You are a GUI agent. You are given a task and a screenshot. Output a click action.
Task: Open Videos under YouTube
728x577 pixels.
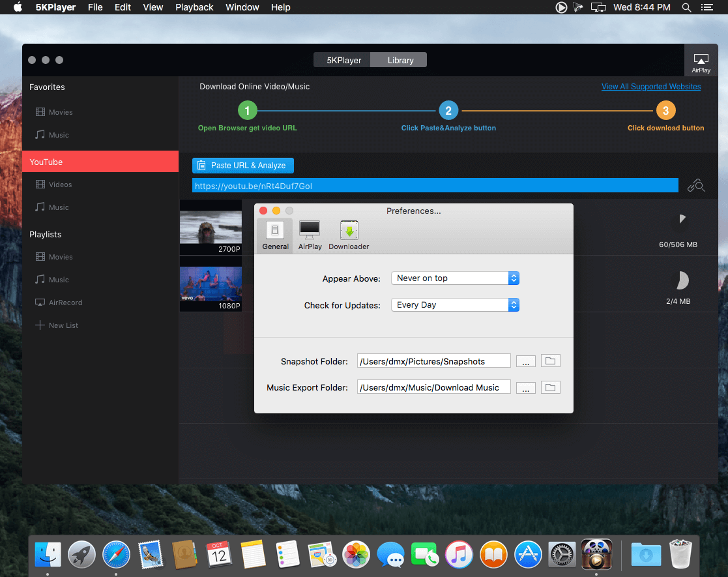pyautogui.click(x=54, y=185)
